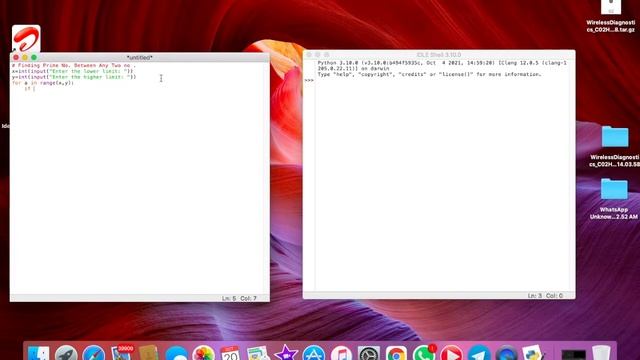
Task: Open the brown Contacts book icon
Action: point(149,353)
